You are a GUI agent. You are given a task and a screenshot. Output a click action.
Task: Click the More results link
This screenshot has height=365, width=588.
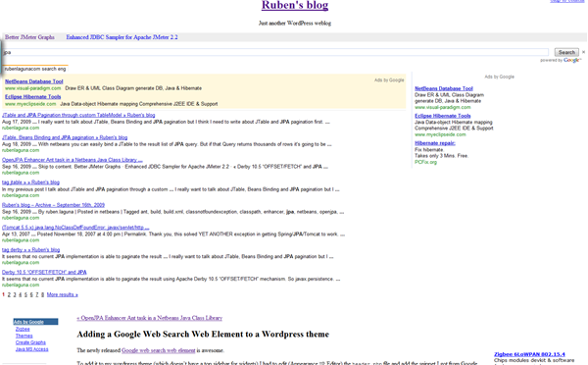pyautogui.click(x=63, y=294)
